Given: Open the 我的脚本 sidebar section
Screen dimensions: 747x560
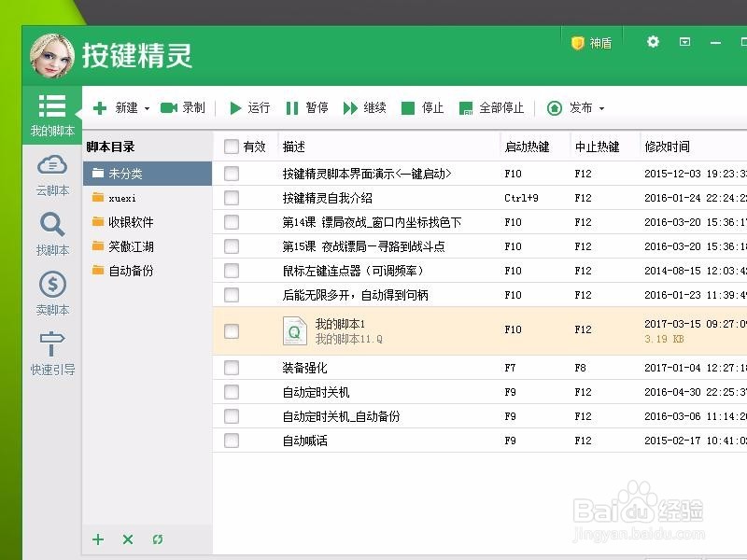Looking at the screenshot, I should coord(52,115).
